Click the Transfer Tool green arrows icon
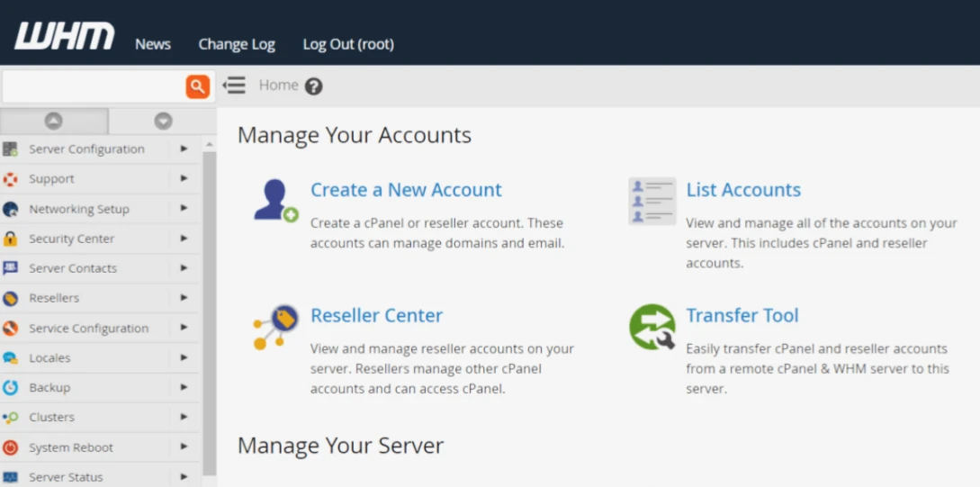The image size is (980, 487). (652, 327)
